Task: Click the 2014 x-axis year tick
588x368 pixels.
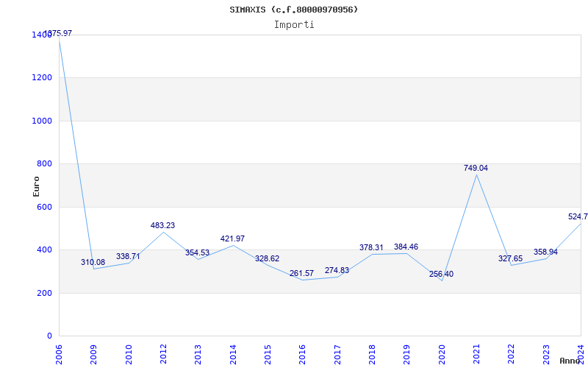Action: tap(233, 355)
